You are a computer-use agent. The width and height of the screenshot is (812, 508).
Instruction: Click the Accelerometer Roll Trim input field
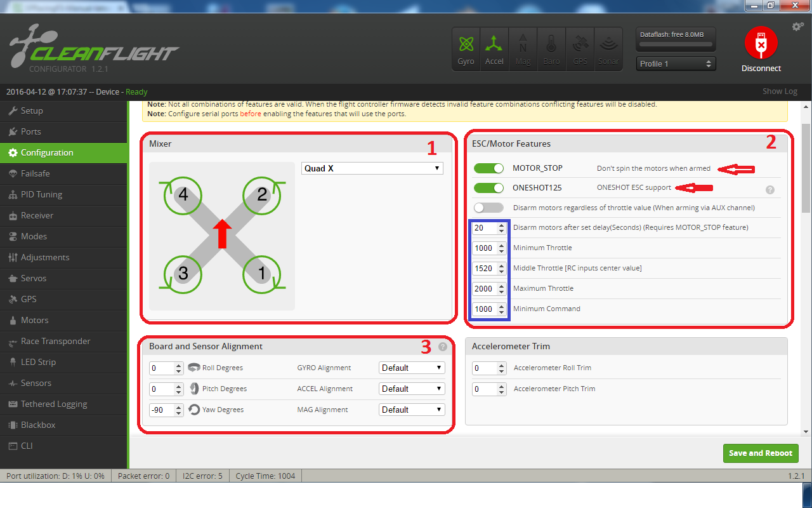490,368
